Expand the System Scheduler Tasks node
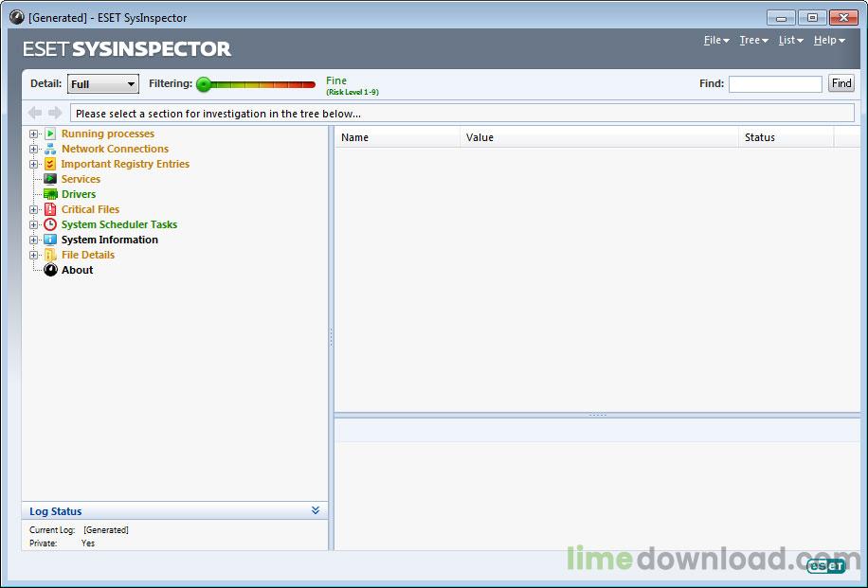868x588 pixels. click(34, 224)
